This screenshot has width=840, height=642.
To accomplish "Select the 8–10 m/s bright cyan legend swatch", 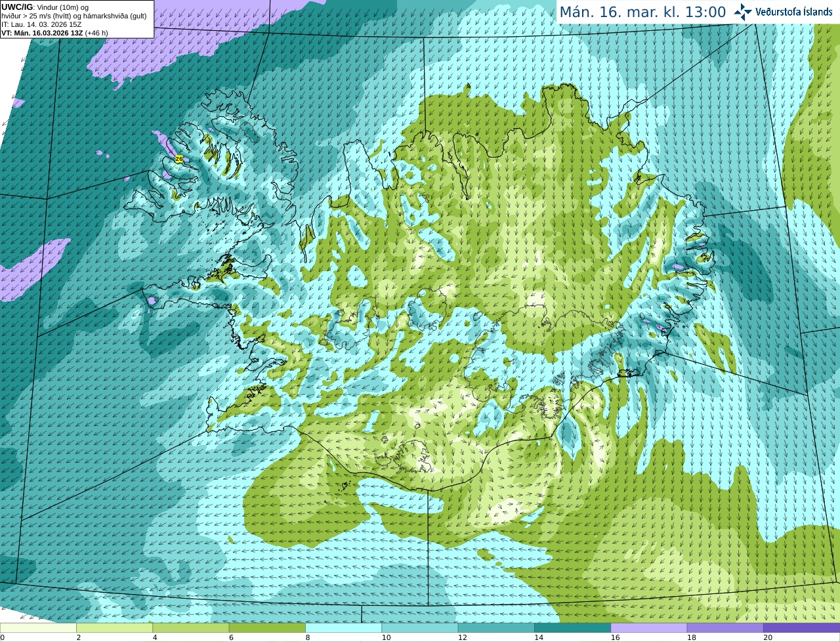I will [x=343, y=628].
